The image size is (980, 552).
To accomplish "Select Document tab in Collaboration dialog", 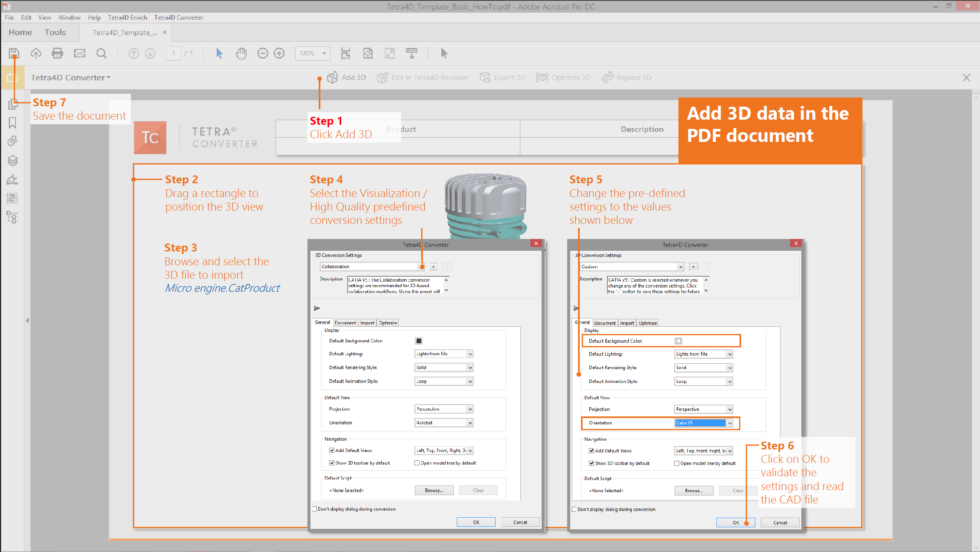I will click(x=345, y=323).
